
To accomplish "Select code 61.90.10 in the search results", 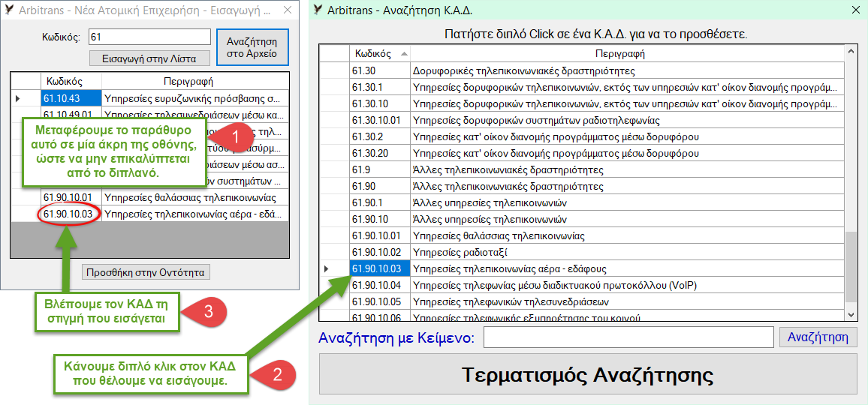I will point(380,219).
